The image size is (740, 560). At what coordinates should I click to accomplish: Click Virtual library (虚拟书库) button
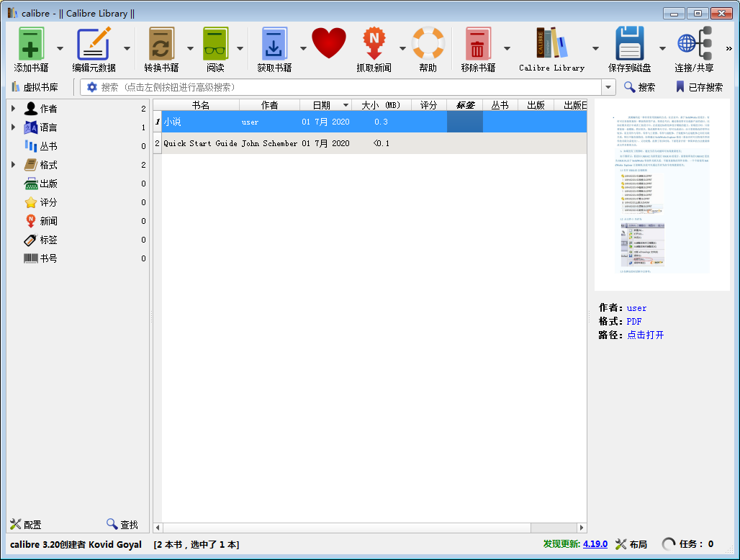coord(35,87)
